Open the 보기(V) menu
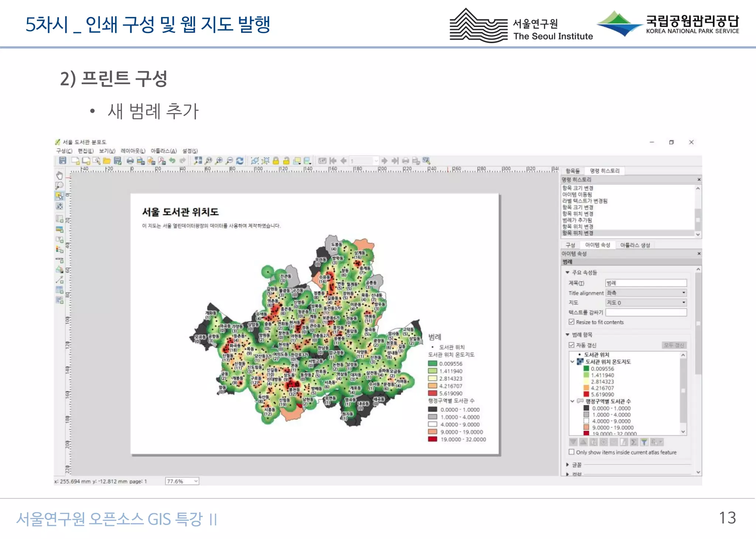Viewport: 756px width, 539px height. [x=107, y=151]
